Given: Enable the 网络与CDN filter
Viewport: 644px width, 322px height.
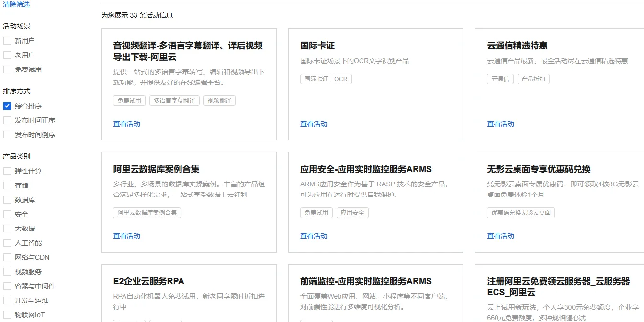Looking at the screenshot, I should pyautogui.click(x=7, y=257).
